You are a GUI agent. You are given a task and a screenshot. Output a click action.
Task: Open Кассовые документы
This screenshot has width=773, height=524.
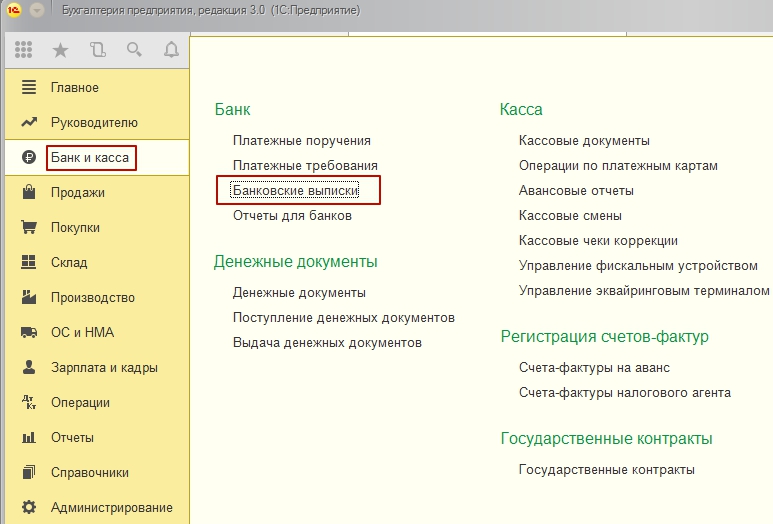(584, 141)
